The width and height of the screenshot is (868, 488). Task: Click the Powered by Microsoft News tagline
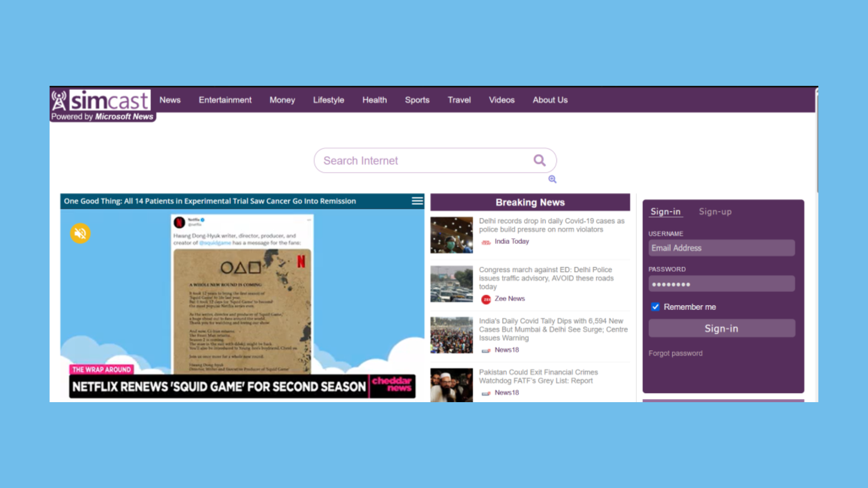tap(102, 117)
